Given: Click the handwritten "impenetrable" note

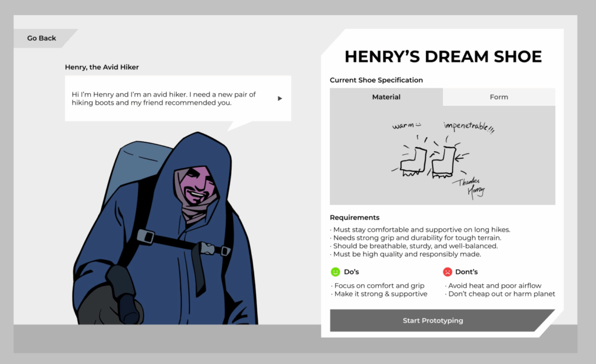Looking at the screenshot, I should [469, 126].
